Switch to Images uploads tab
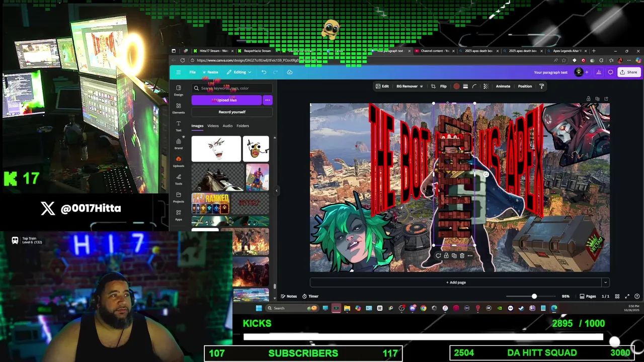The width and height of the screenshot is (644, 362). [197, 126]
